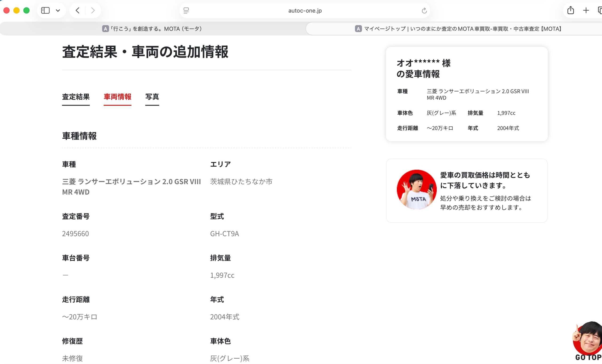The height and width of the screenshot is (364, 602).
Task: Select the エリア value 茨城県ひたちなか市
Action: coord(241,181)
